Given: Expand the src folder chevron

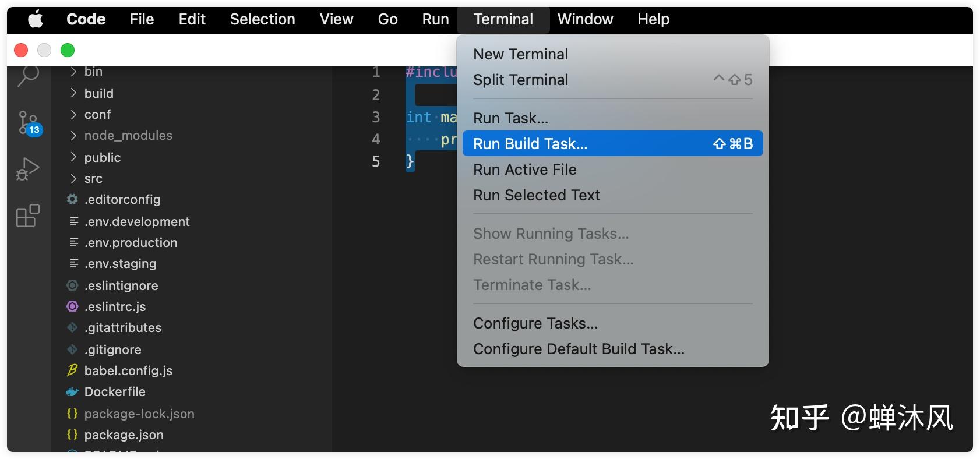Looking at the screenshot, I should (x=73, y=179).
